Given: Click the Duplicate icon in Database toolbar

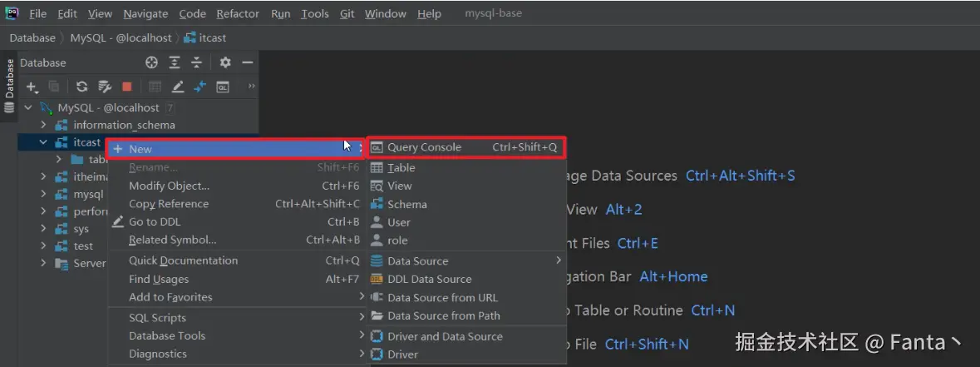Looking at the screenshot, I should click(54, 87).
